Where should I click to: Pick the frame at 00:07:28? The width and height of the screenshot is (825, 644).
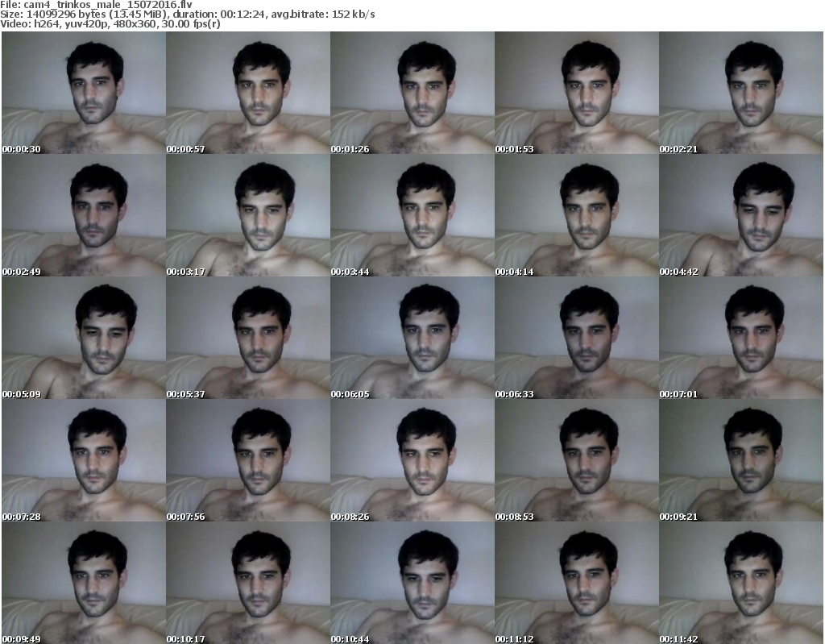84,461
